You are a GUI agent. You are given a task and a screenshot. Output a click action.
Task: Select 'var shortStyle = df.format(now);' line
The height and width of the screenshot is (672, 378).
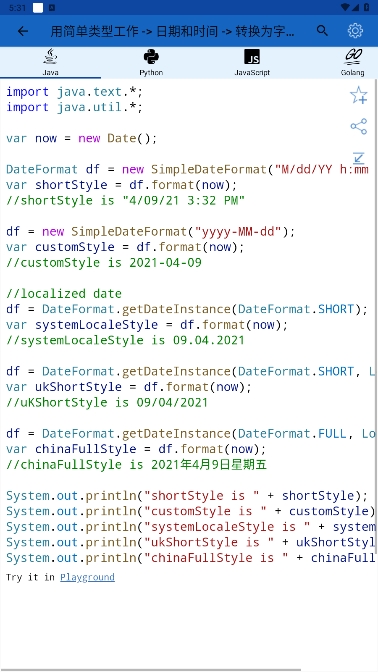pos(121,185)
